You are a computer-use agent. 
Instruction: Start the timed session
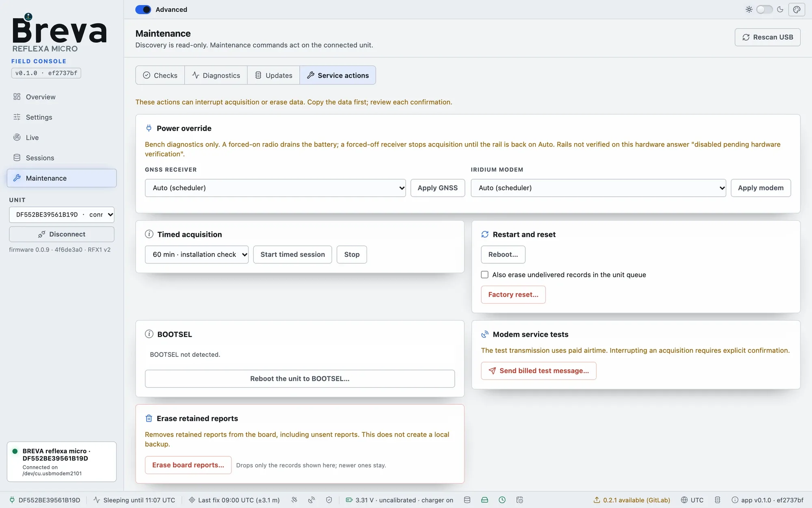point(292,254)
